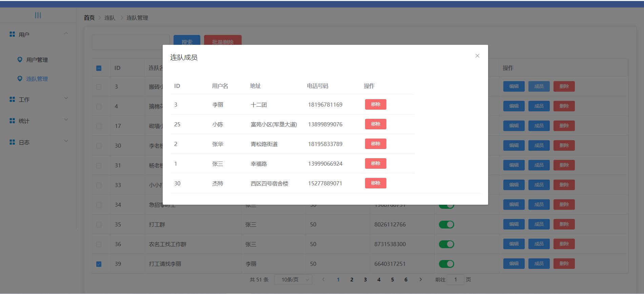Go to page 4
The height and width of the screenshot is (294, 644).
(379, 279)
